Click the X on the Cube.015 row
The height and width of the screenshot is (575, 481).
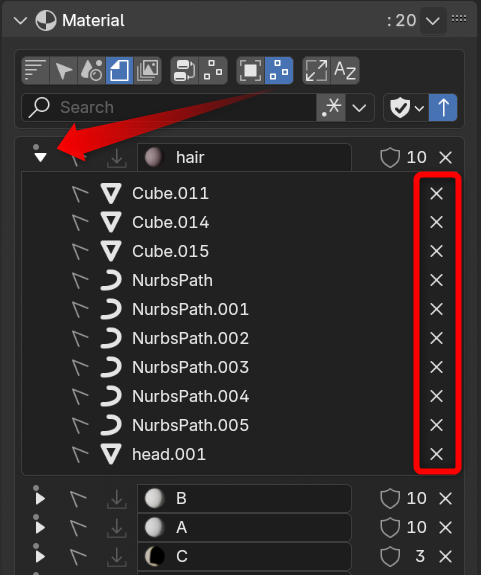(x=436, y=251)
